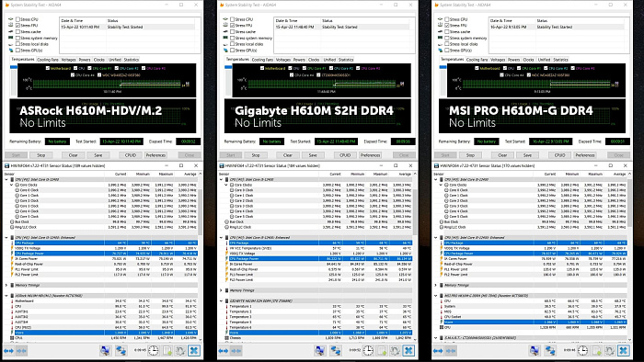Open Cooling Fans tab in ASRock AIDA64 window
Image resolution: width=644 pixels, height=362 pixels.
(48, 60)
